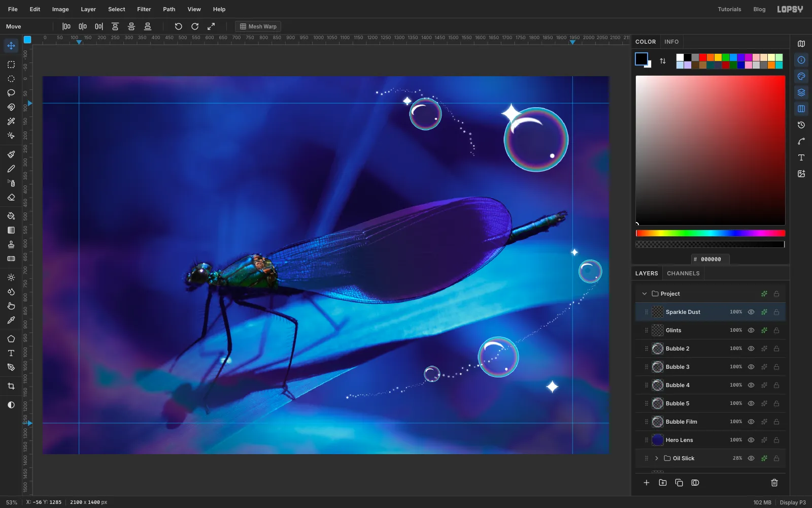Screen dimensions: 812x508
Task: Toggle visibility of Hero Lens layer
Action: click(x=751, y=440)
